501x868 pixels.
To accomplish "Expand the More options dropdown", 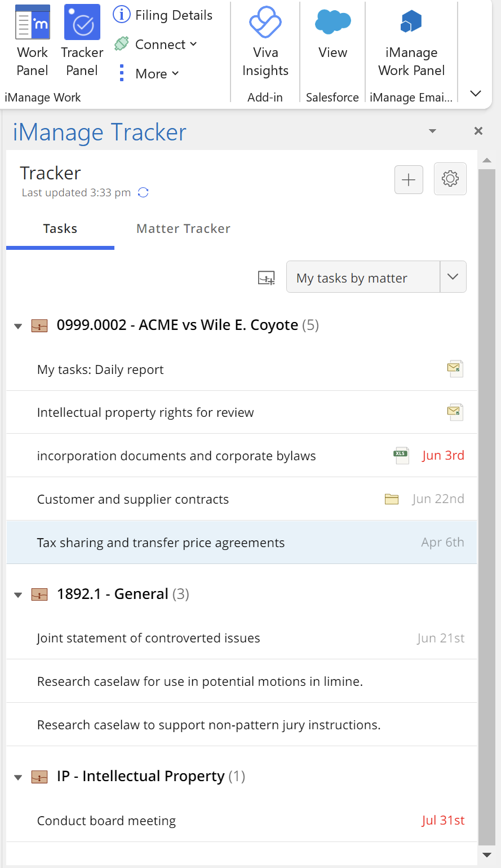I will point(157,74).
